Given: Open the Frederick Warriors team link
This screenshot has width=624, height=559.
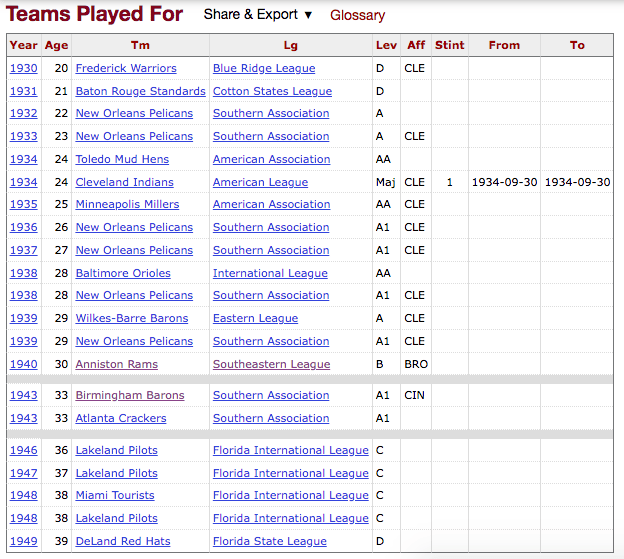Looking at the screenshot, I should pos(126,68).
